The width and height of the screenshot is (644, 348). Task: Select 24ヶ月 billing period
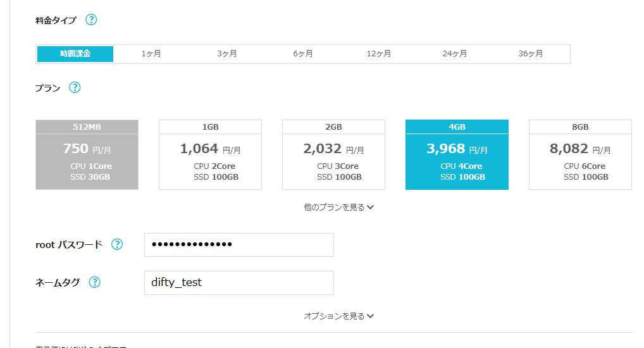455,54
